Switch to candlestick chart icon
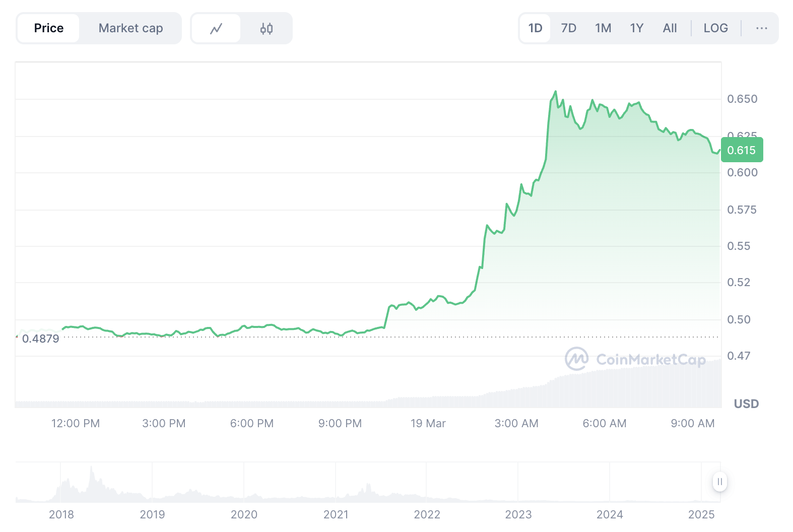This screenshot has height=532, width=793. (267, 29)
